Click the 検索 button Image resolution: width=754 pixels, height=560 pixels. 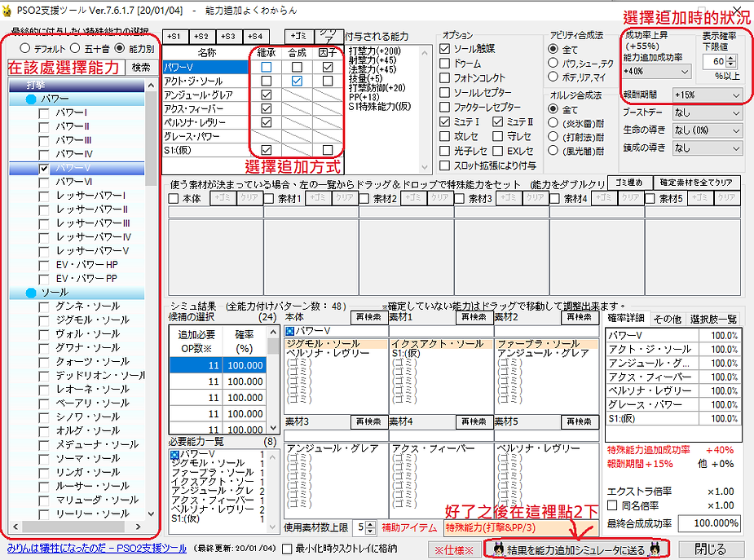coord(141,68)
